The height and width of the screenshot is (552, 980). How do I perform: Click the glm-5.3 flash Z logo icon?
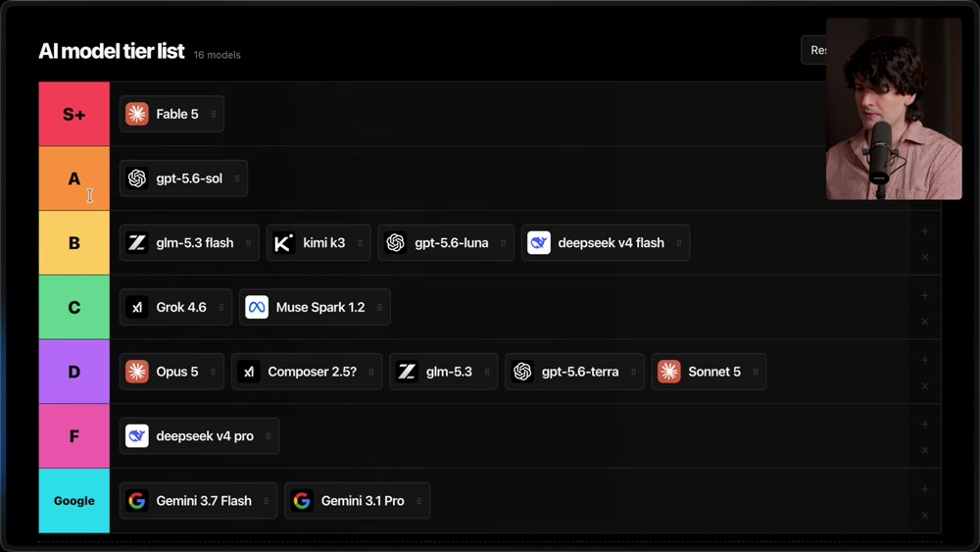[x=137, y=242]
